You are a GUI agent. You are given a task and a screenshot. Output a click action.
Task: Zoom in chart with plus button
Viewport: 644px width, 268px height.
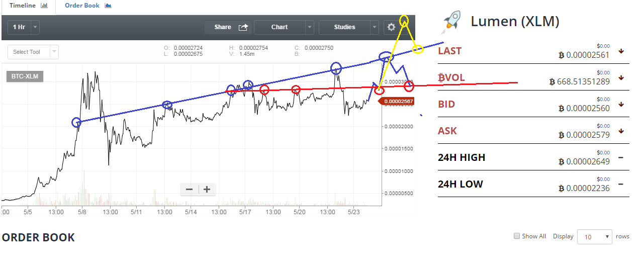[207, 190]
